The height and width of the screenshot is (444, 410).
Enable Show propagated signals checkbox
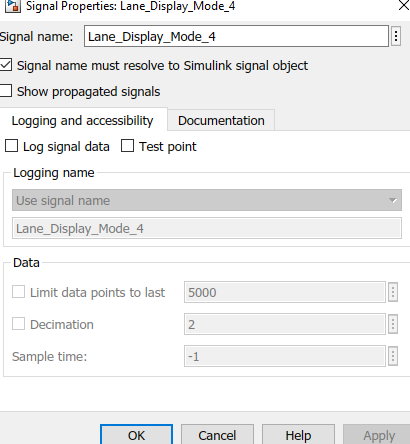click(6, 91)
